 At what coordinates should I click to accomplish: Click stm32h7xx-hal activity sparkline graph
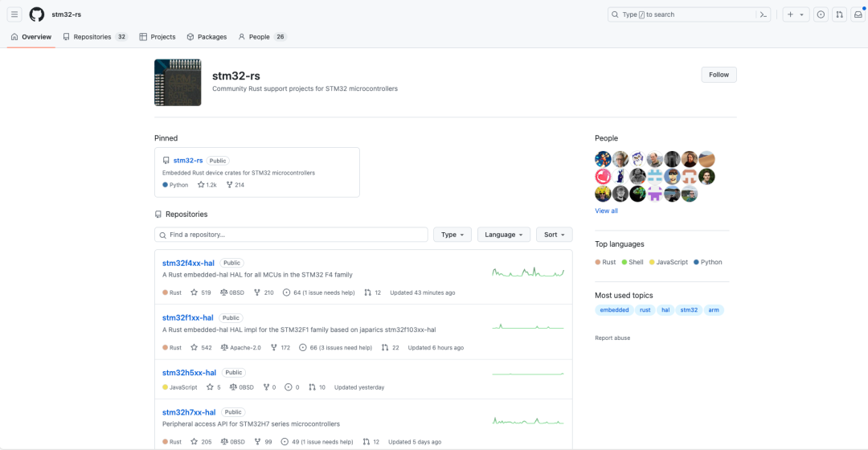528,421
